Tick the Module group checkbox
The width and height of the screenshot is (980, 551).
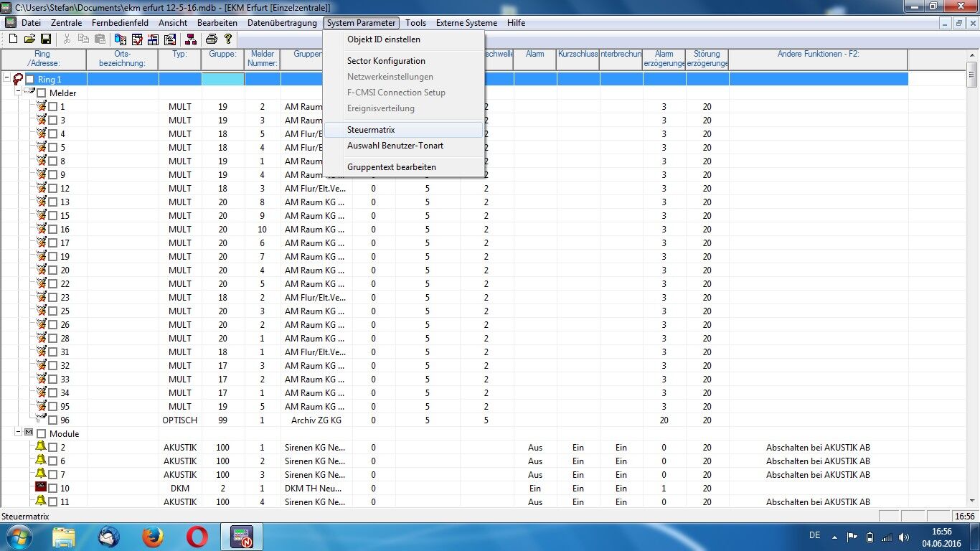tap(42, 434)
